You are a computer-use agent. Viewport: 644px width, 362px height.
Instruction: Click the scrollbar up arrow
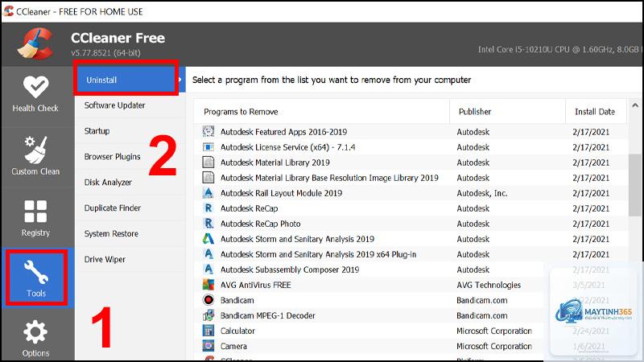(x=635, y=105)
